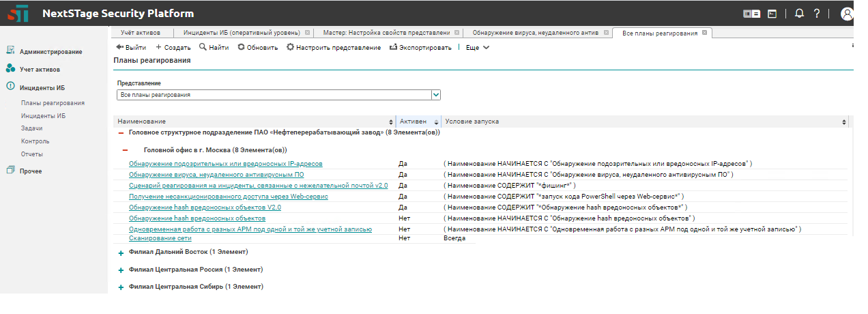The height and width of the screenshot is (314, 868).
Task: Open 'Настроить представление' gear button
Action: tap(334, 47)
